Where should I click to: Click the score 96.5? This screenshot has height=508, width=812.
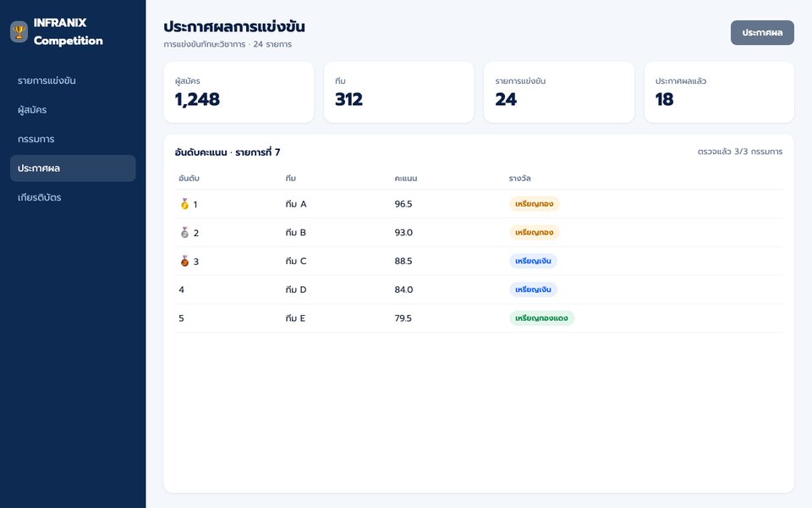[403, 204]
